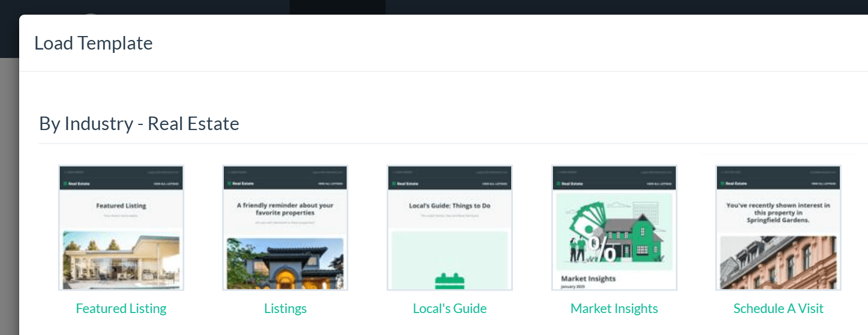This screenshot has width=868, height=335.
Task: Choose the Market Insights template
Action: pos(614,308)
